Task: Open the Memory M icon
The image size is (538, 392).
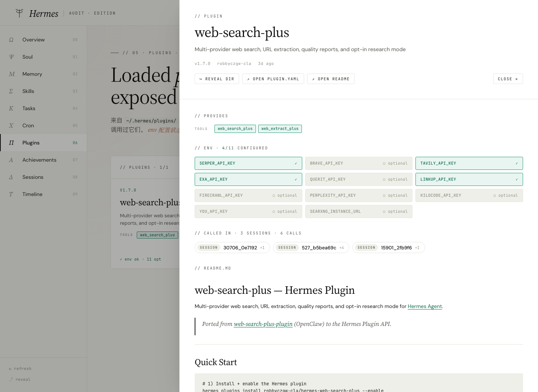Action: (x=12, y=74)
